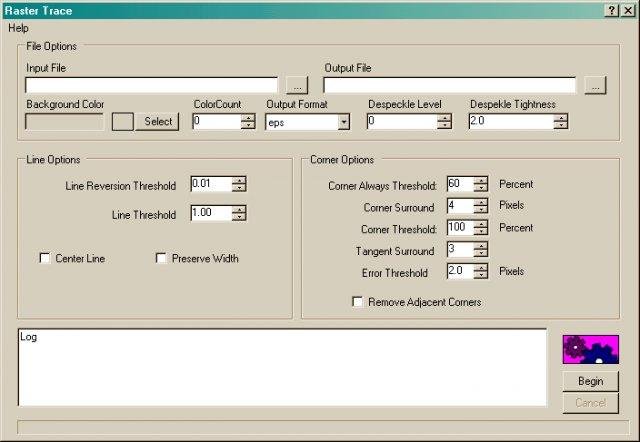Click the Select background color button
The height and width of the screenshot is (442, 640).
(x=158, y=122)
